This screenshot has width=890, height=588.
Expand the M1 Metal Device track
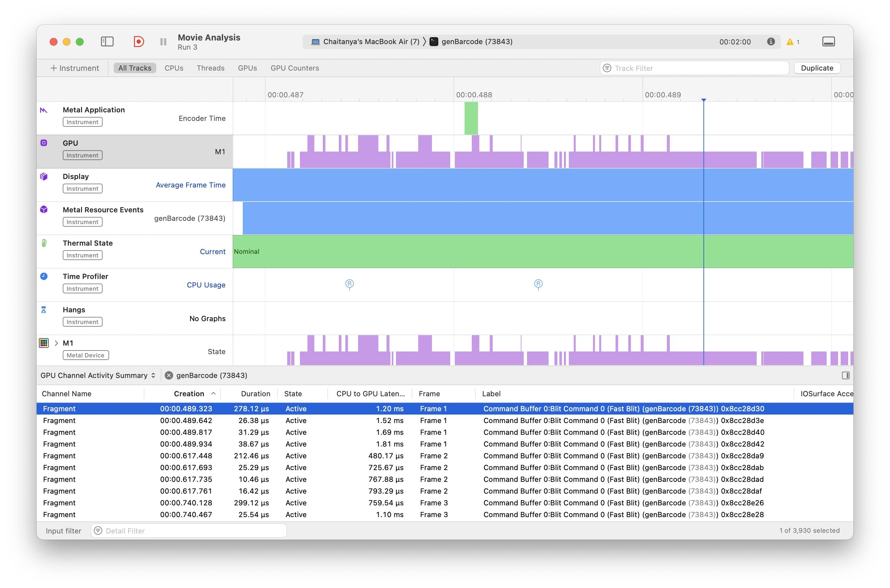click(x=56, y=343)
